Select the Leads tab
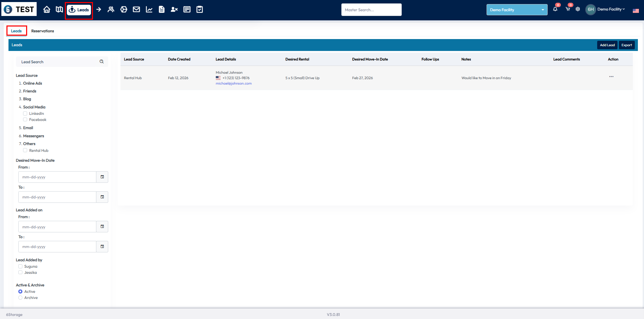The image size is (644, 319). [16, 31]
